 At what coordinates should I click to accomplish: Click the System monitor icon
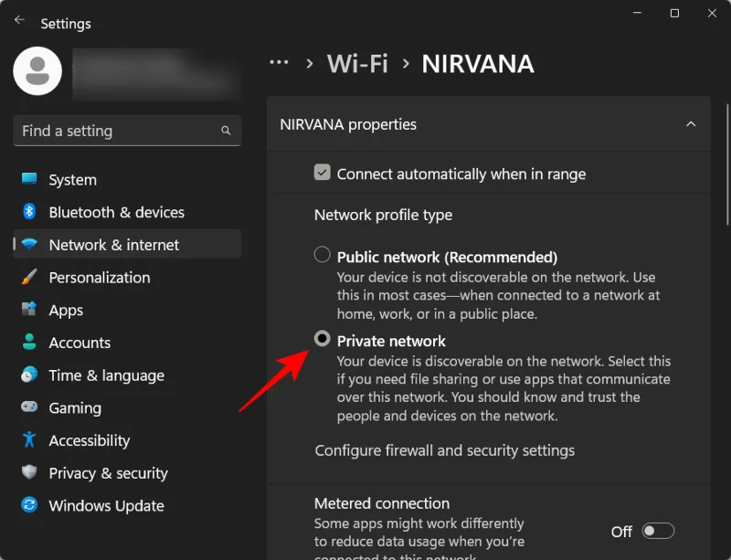coord(29,178)
